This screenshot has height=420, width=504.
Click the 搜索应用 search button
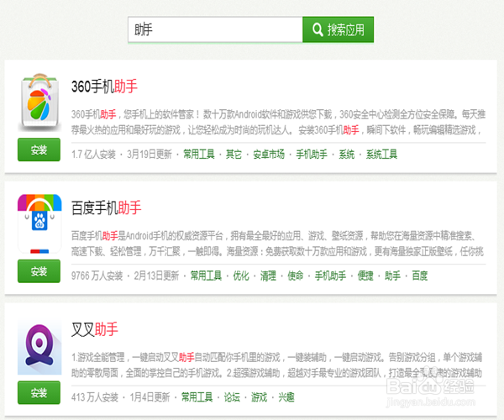339,29
